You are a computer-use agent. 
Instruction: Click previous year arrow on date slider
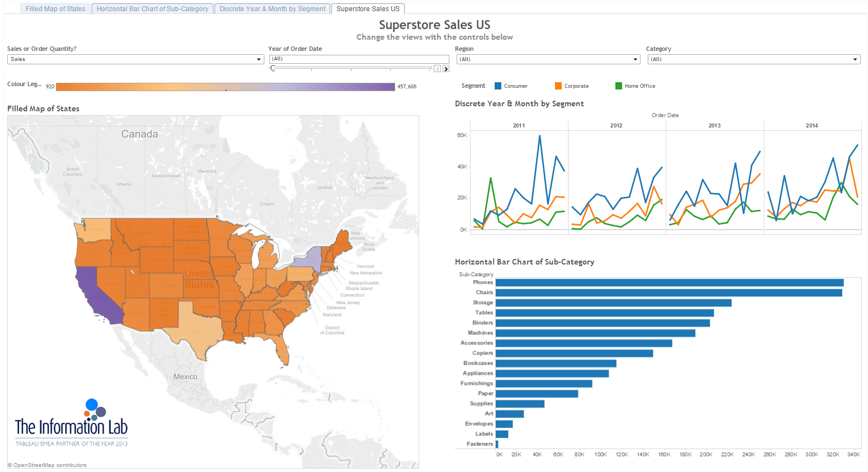point(438,69)
